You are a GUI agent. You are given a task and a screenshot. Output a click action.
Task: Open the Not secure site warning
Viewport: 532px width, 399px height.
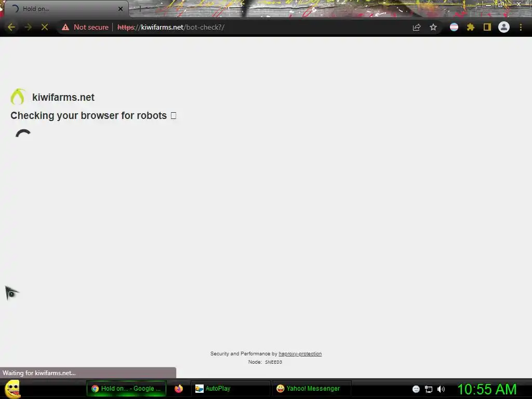pyautogui.click(x=85, y=27)
